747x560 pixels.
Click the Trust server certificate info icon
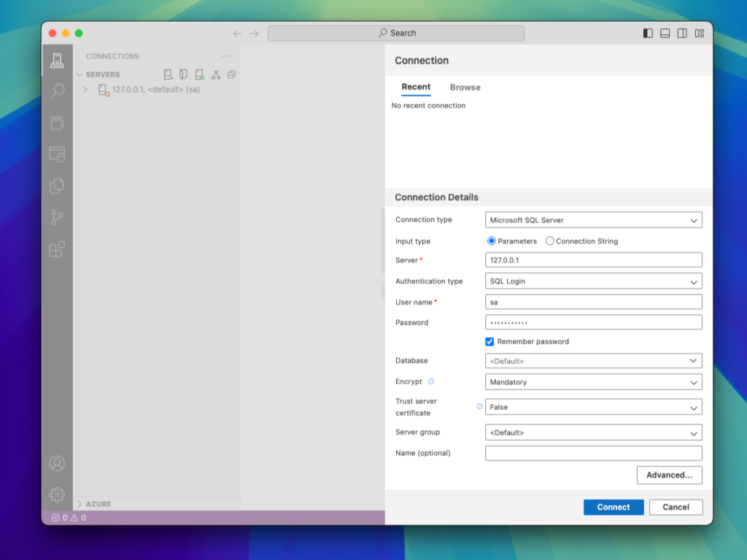tap(479, 407)
